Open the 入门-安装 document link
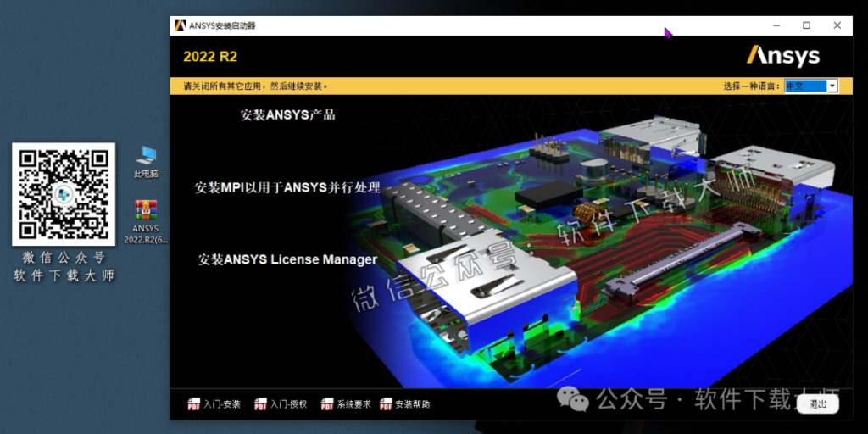 coord(222,404)
